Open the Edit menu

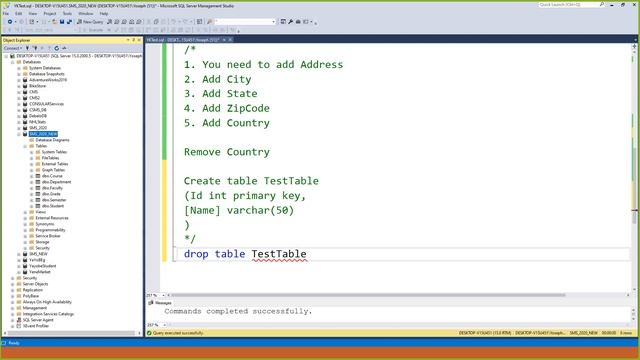click(x=18, y=13)
